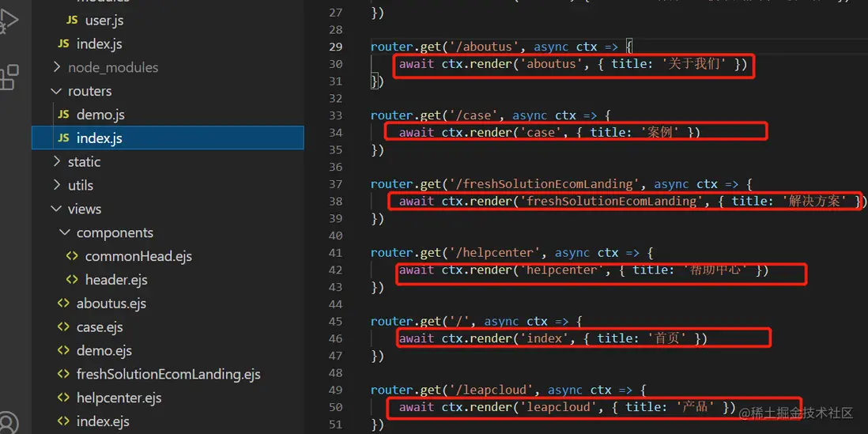Select highlighted index.js under routers

coord(99,138)
